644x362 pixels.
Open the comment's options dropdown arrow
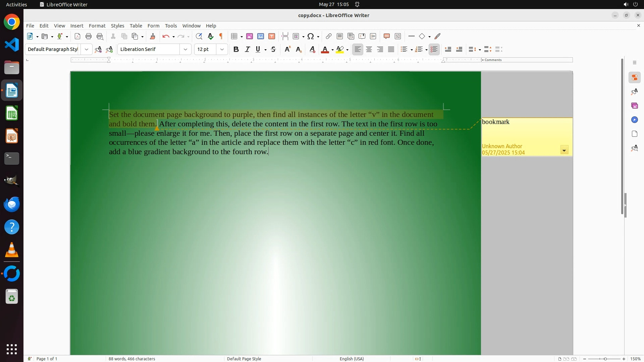(x=564, y=150)
